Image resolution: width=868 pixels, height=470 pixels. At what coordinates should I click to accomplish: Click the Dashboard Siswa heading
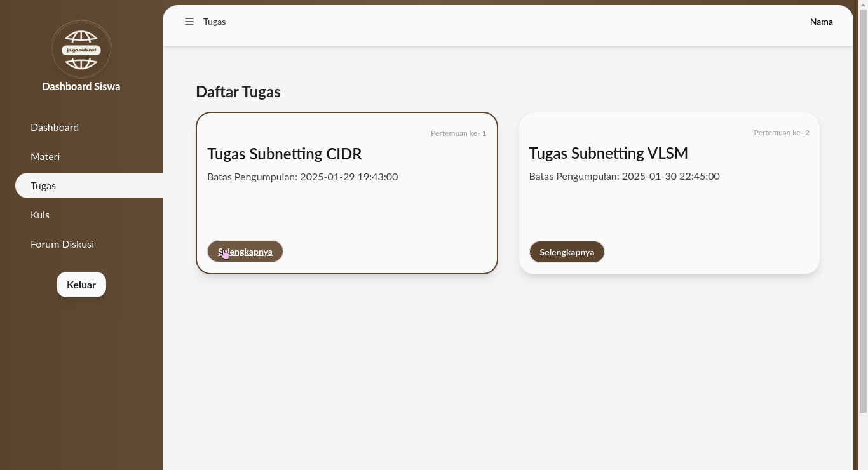click(x=81, y=86)
